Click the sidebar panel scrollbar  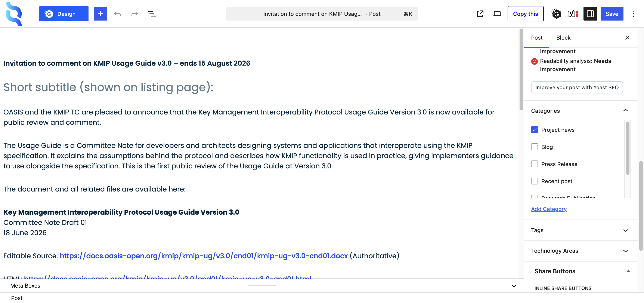pos(641,206)
